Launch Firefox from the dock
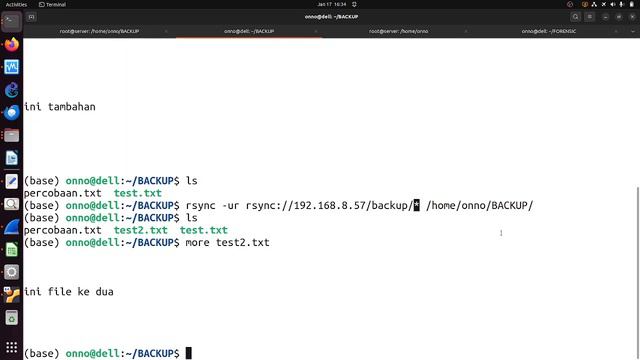This screenshot has height=360, width=640. (x=11, y=44)
